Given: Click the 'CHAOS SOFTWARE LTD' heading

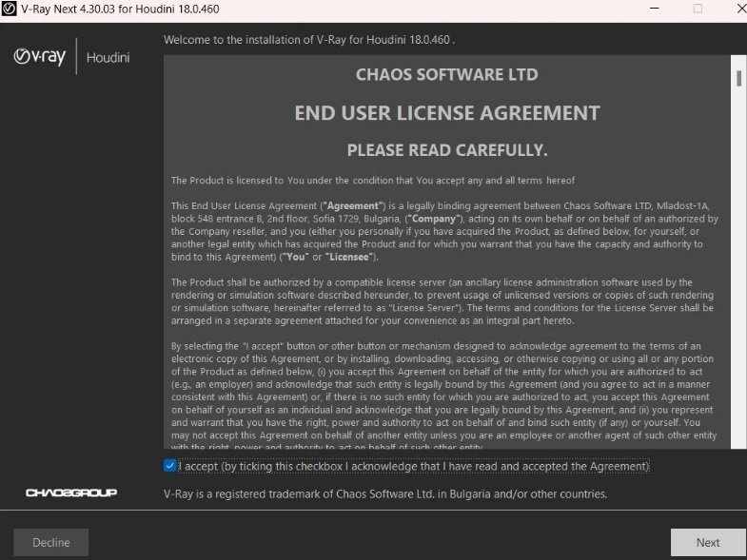Looking at the screenshot, I should (446, 74).
